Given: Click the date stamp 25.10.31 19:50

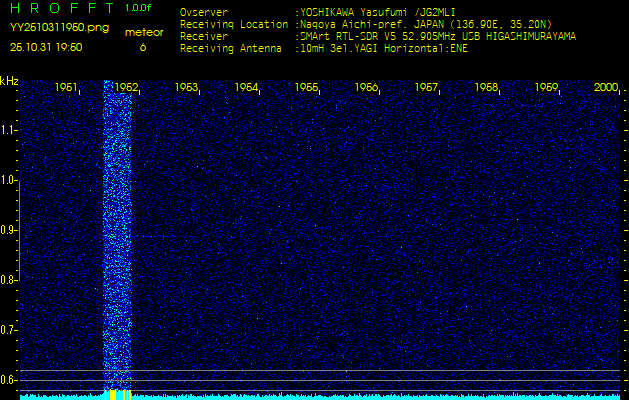Looking at the screenshot, I should tap(47, 47).
